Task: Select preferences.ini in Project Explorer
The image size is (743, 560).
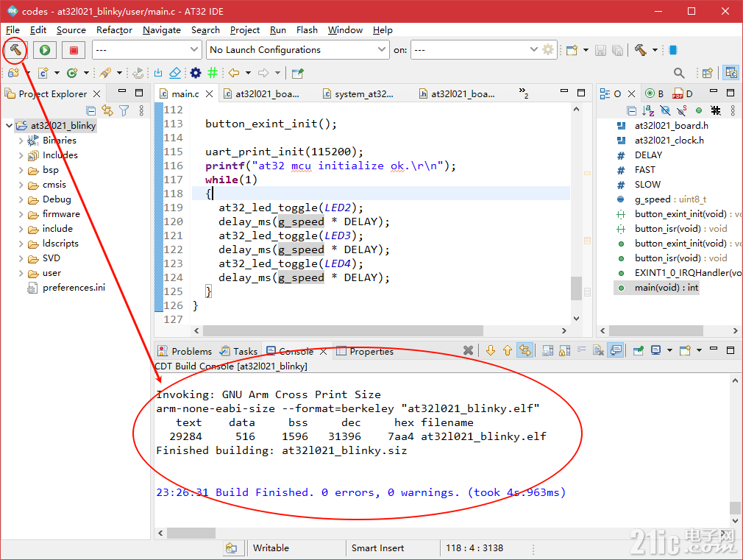Action: (66, 288)
